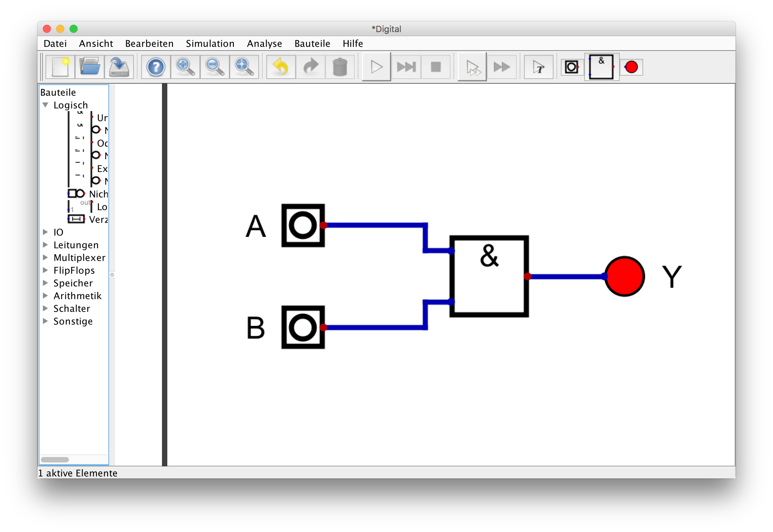This screenshot has height=532, width=773.
Task: Collapse the Logisch tree category
Action: [46, 105]
